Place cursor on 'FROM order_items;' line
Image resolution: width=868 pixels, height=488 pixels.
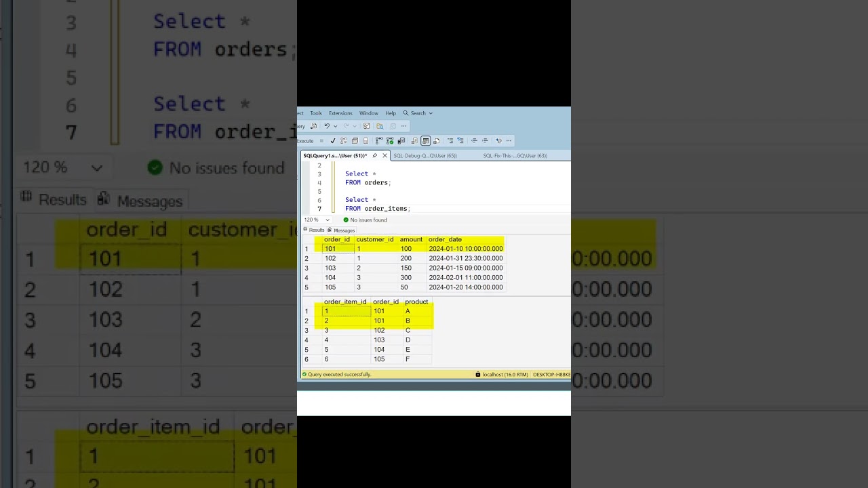[x=378, y=209]
